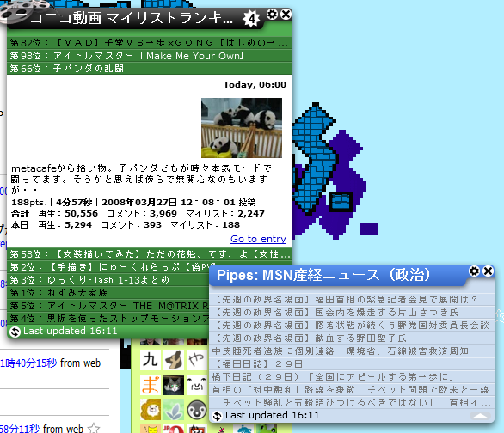This screenshot has height=433, width=504.
Task: Open settings gear of Pipes MSN産経ニュース widget
Action: (x=474, y=271)
